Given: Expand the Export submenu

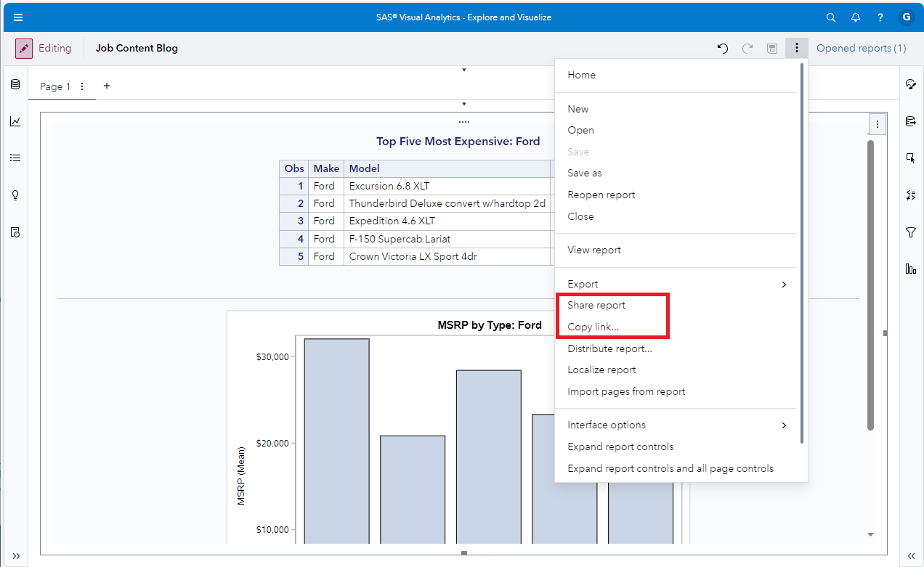Looking at the screenshot, I should 676,284.
